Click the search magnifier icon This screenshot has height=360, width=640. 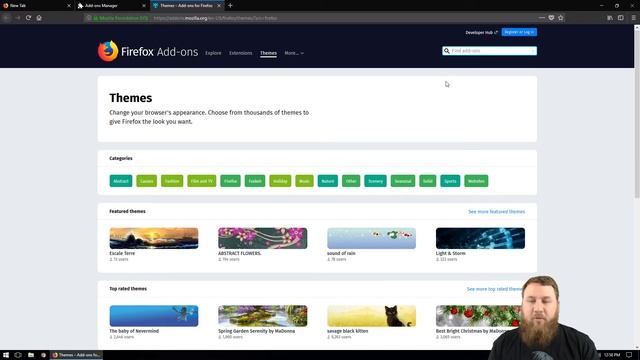click(x=447, y=51)
